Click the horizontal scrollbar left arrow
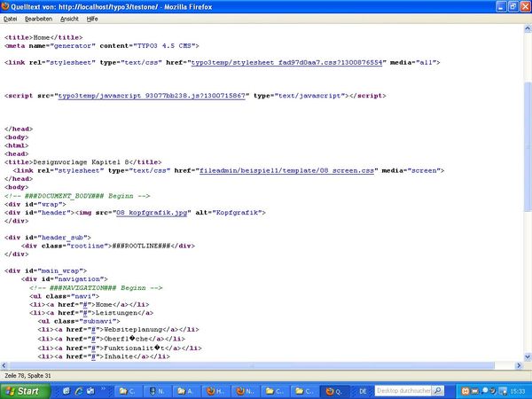532x399 pixels. tap(4, 365)
